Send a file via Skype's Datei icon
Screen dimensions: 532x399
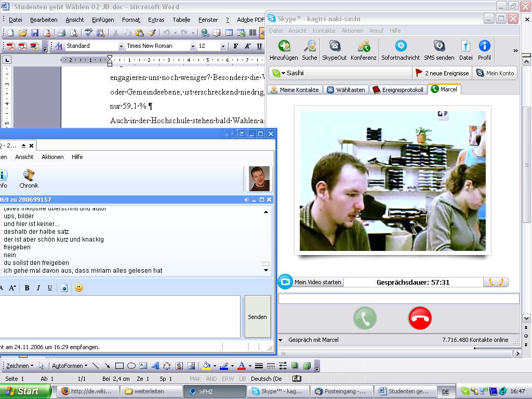tap(466, 50)
